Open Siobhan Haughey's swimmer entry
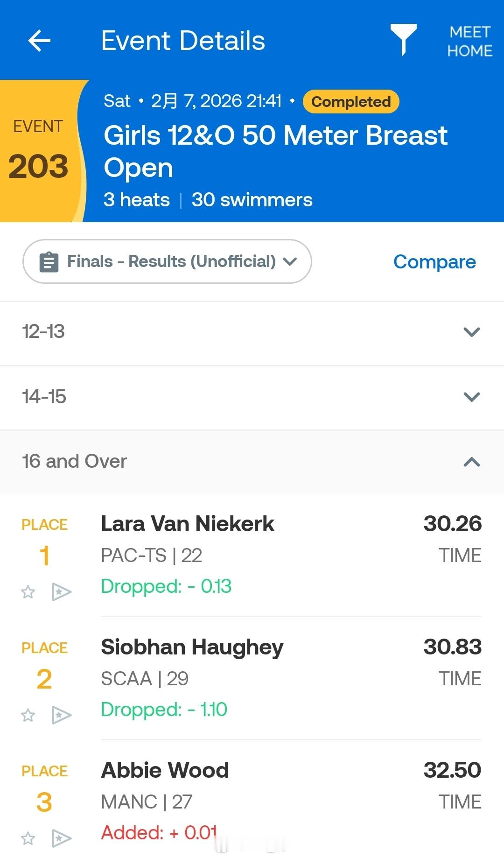Screen dimensions: 504x858 [x=192, y=647]
